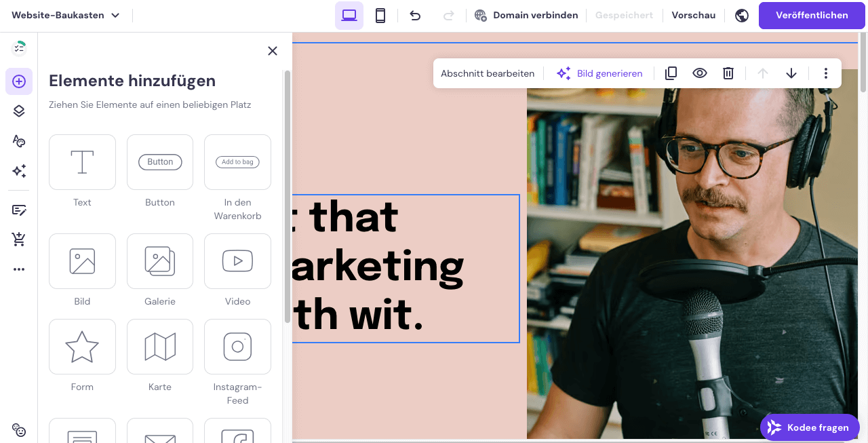Move section down with arrow icon

791,73
